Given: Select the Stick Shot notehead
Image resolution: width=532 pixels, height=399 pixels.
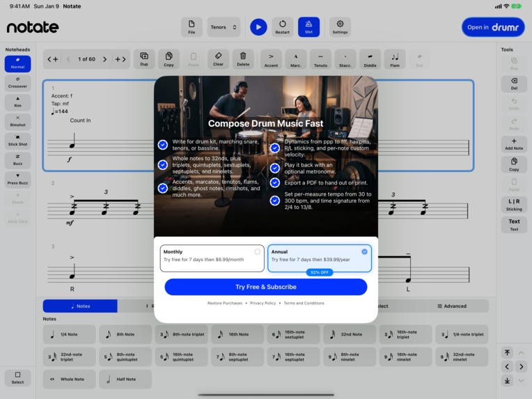Looking at the screenshot, I should coord(17,141).
